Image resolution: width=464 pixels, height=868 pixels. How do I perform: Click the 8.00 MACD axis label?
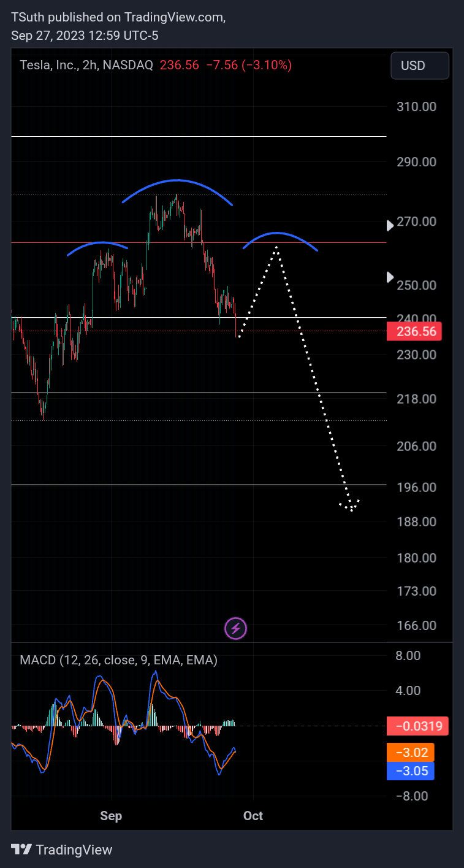(x=408, y=655)
